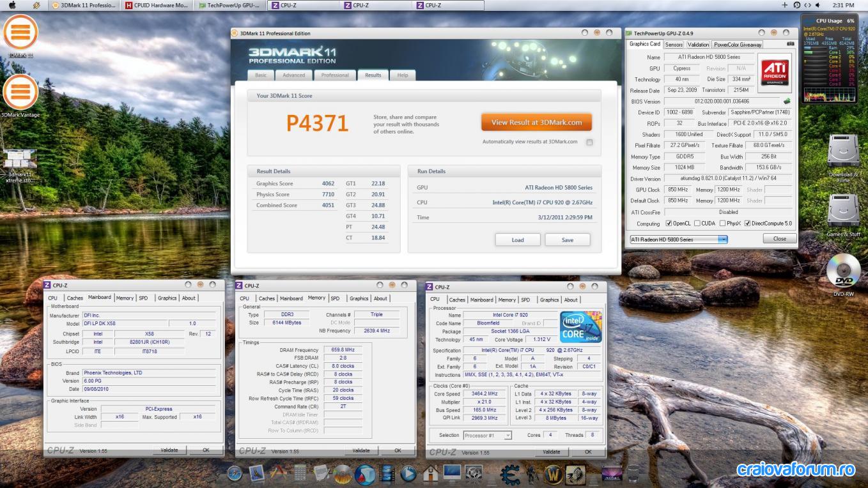Switch to TechPowerUp GPU-Z taskbar item
868x488 pixels.
tap(229, 5)
